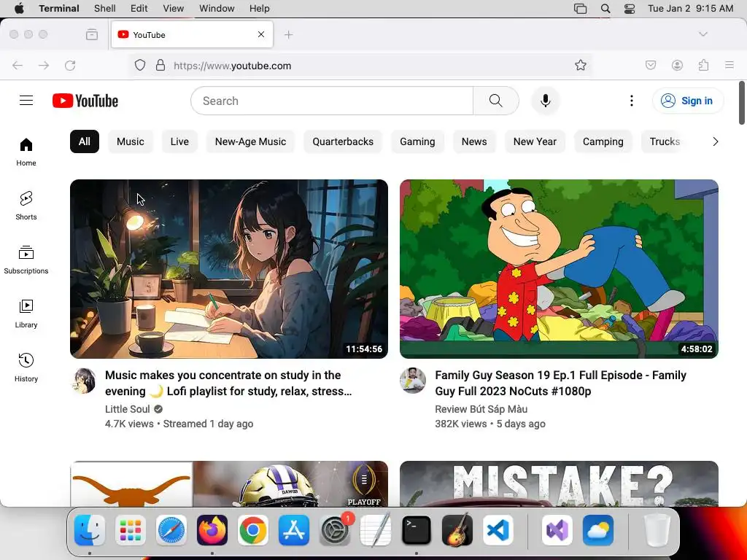Open Shorts from the sidebar
This screenshot has height=560, width=747.
[x=26, y=206]
